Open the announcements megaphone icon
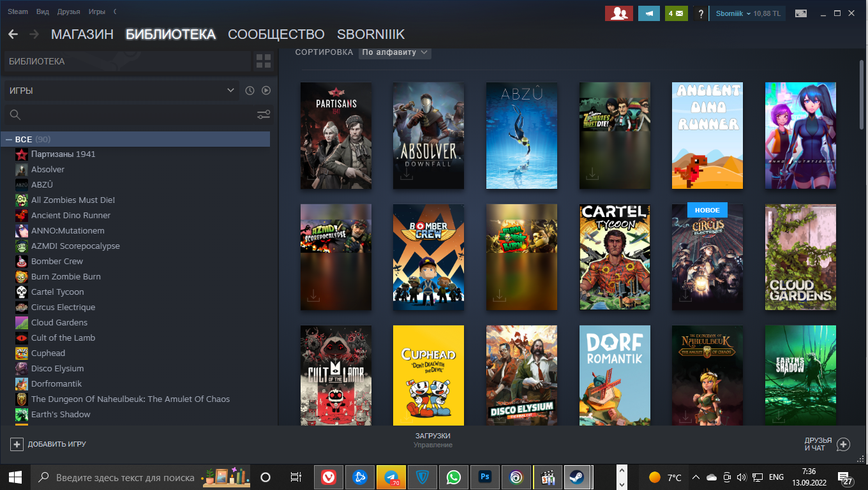868x490 pixels. coord(649,13)
